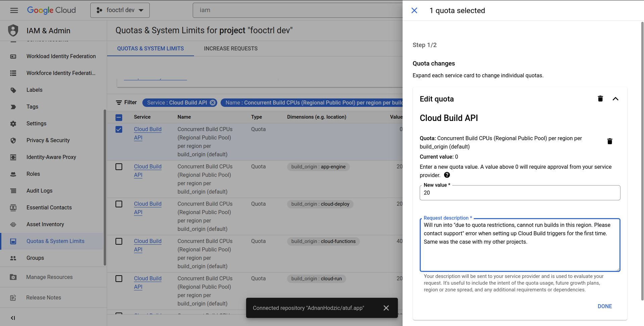
Task: Click the left sidebar scrollbar
Action: [105, 188]
